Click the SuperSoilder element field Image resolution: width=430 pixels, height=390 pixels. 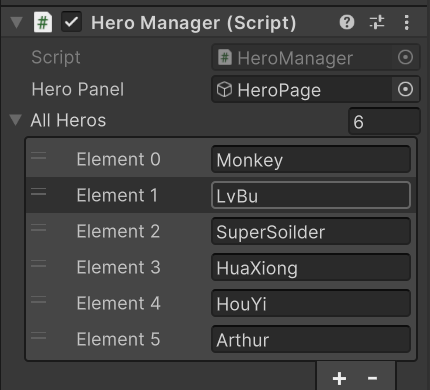tap(311, 231)
